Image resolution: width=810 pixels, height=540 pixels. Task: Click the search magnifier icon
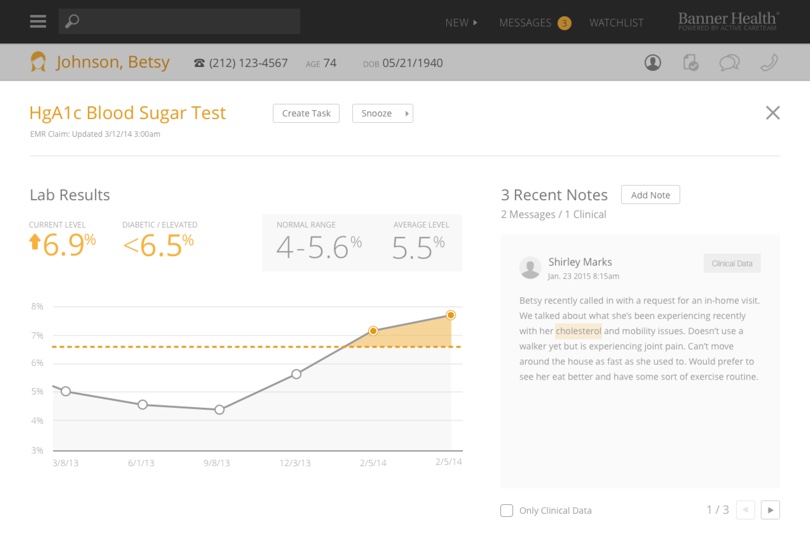(x=72, y=21)
